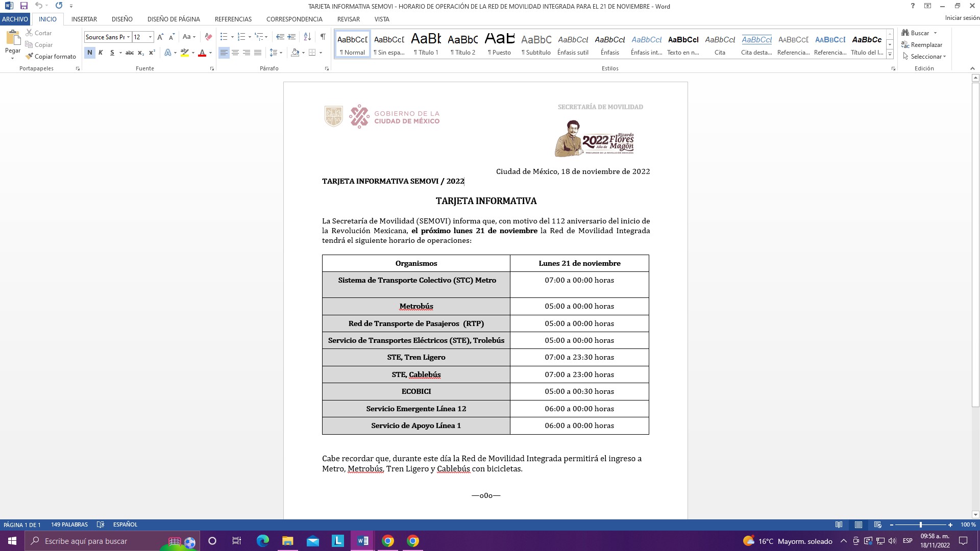Toggle Bold (N) formatting
The height and width of the screenshot is (551, 980).
pos(90,53)
